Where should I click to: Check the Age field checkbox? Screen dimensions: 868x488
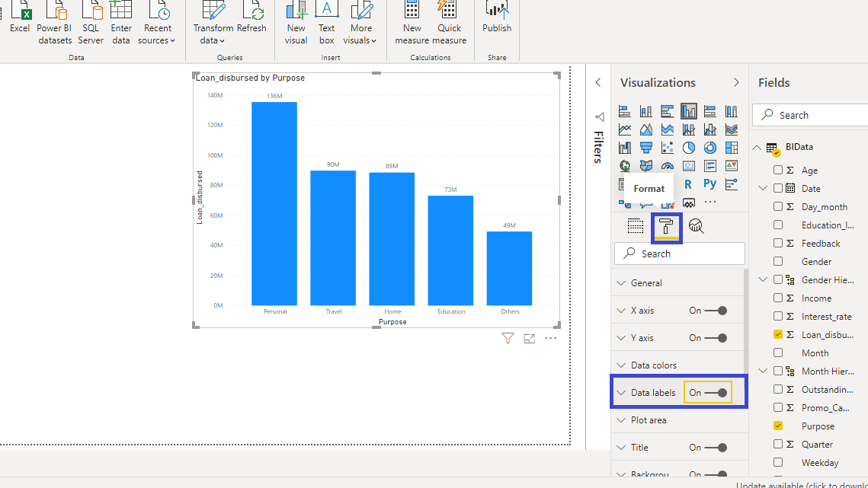click(x=778, y=171)
